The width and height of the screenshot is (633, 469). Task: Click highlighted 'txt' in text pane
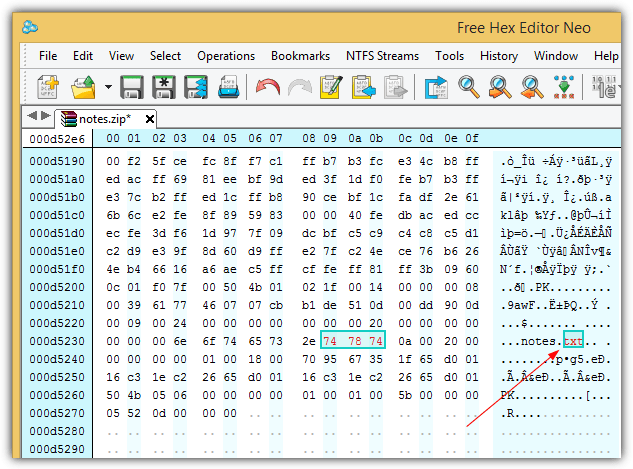(573, 341)
